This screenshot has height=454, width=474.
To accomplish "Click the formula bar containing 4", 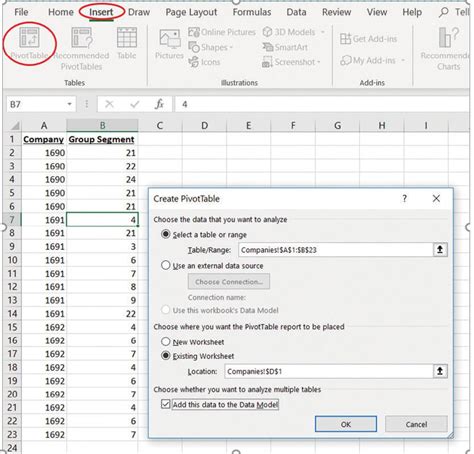I will pyautogui.click(x=322, y=104).
